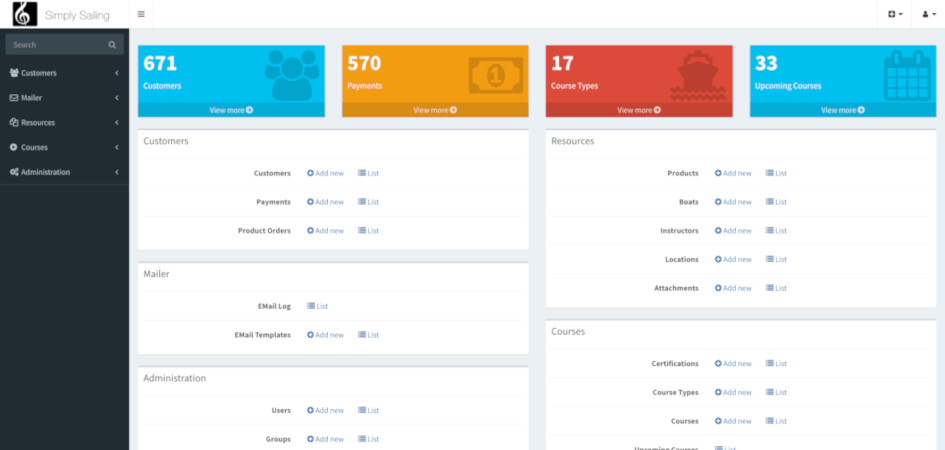Click the chevron beside sidebar Resources
The width and height of the screenshot is (945, 450).
pos(117,122)
